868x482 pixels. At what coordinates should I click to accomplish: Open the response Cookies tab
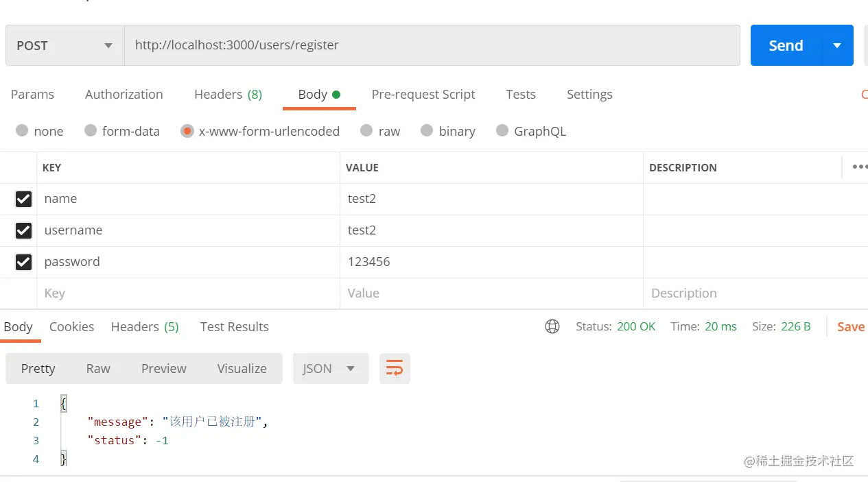[x=71, y=326]
